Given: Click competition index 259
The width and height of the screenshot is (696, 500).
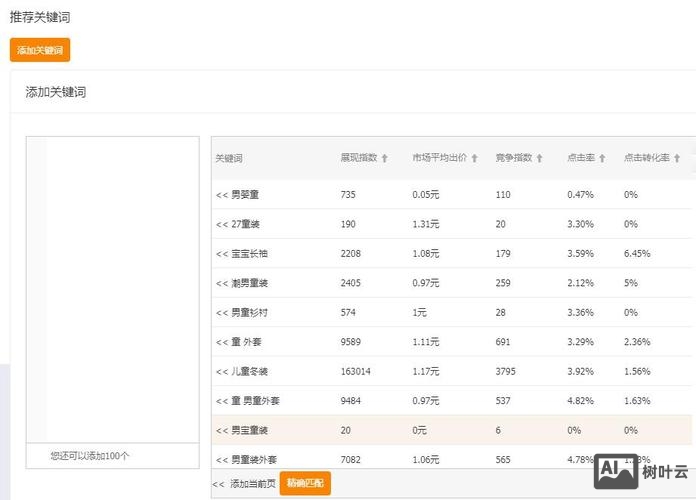Looking at the screenshot, I should coord(503,283).
